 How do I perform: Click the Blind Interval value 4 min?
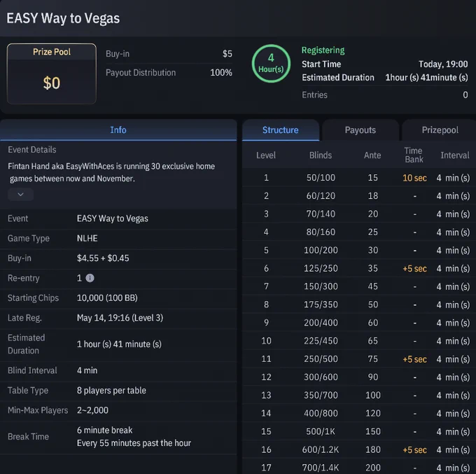coord(87,370)
